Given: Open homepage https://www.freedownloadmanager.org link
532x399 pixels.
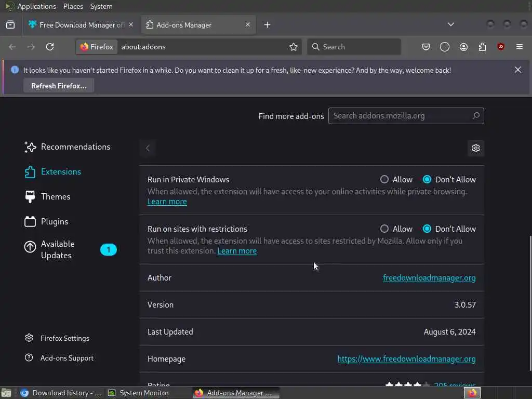Looking at the screenshot, I should point(406,359).
